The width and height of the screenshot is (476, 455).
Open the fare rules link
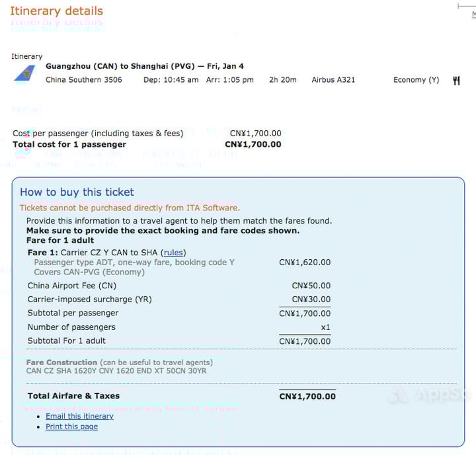point(173,253)
